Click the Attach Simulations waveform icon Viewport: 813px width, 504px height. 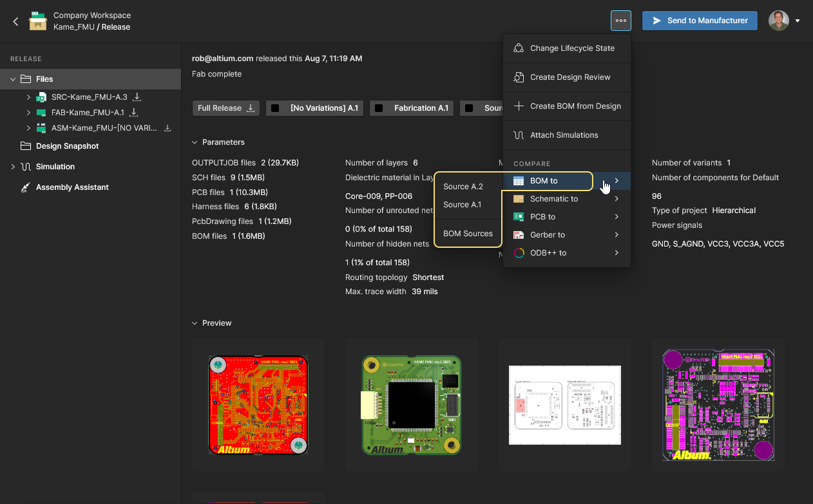[x=519, y=135]
